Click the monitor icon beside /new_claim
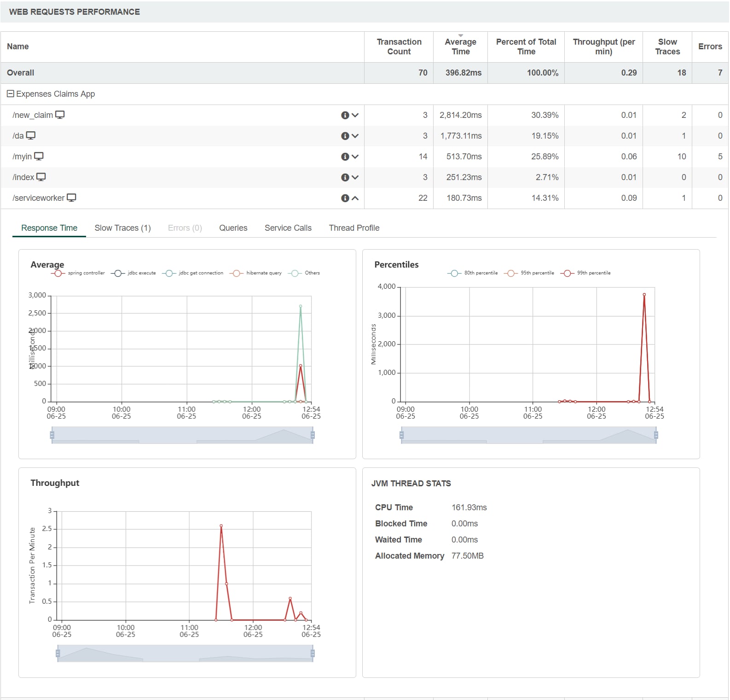The image size is (730, 700). pos(60,115)
